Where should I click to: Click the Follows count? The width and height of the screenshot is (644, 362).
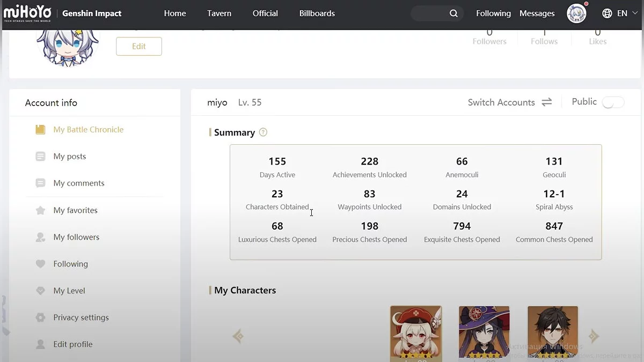544,38
